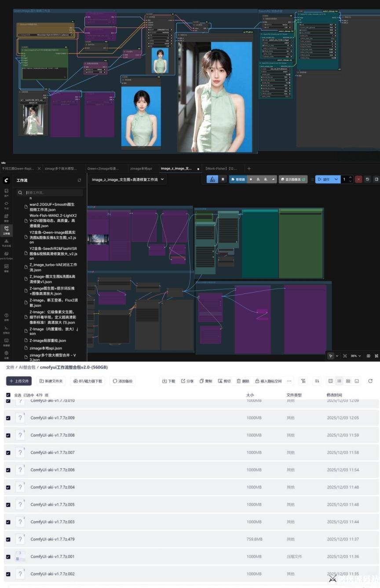Open the Run (运行) button dropdown arrow
This screenshot has width=380, height=588.
tap(336, 179)
